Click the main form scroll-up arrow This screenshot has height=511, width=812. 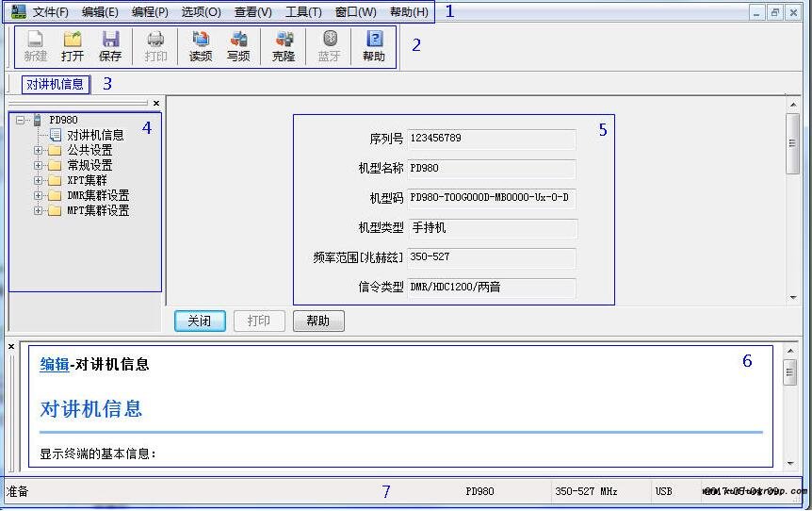click(x=793, y=105)
